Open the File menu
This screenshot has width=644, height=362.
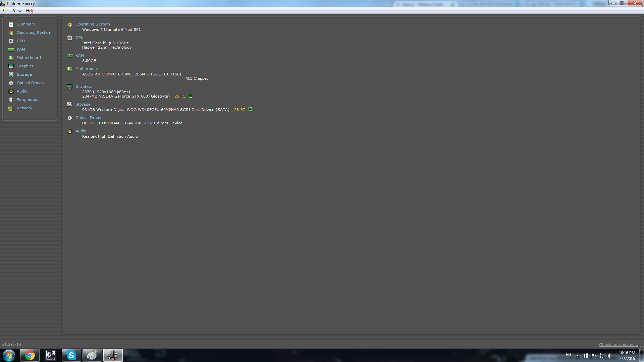click(x=5, y=11)
